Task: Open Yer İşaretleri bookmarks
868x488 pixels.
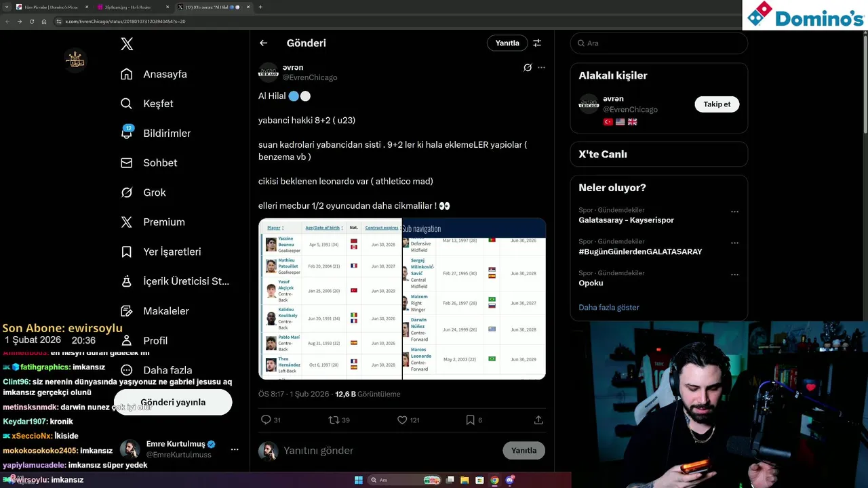Action: 161,251
